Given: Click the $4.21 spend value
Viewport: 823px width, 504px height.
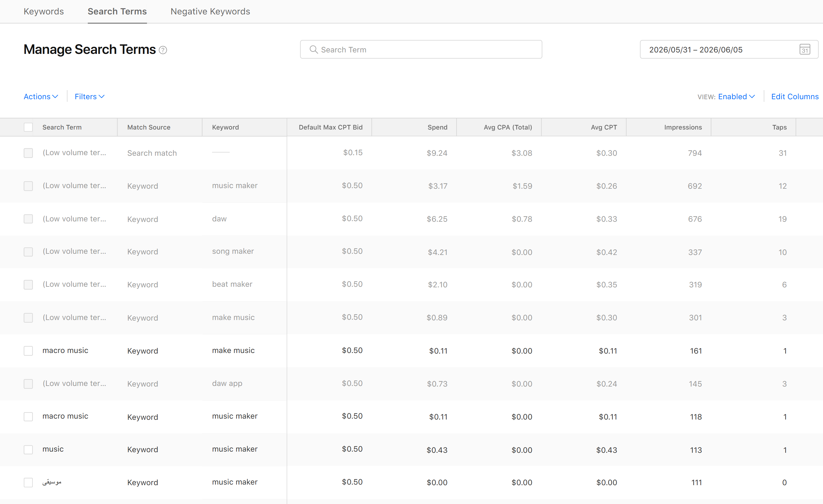Looking at the screenshot, I should point(438,252).
